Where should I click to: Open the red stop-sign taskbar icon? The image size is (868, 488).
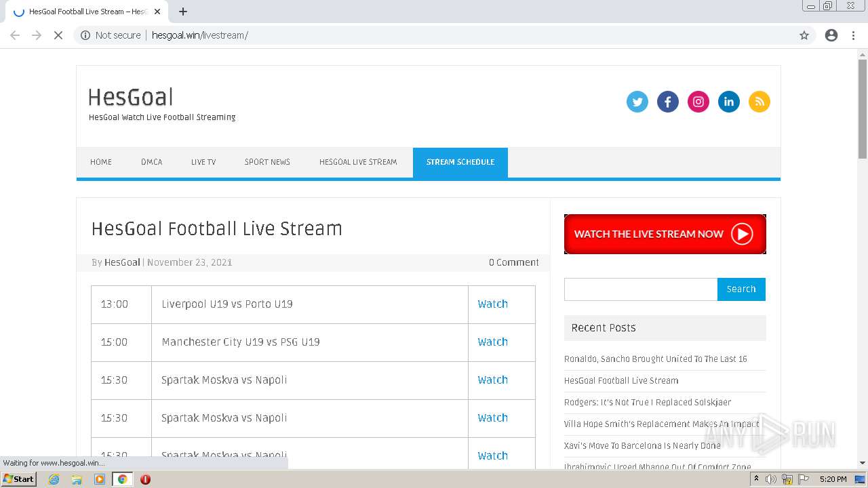coord(145,479)
